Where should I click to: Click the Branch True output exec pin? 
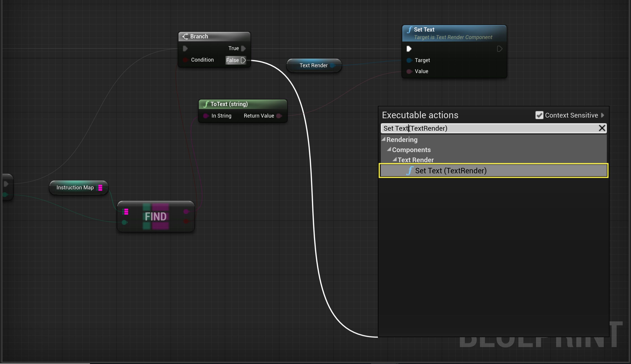243,48
